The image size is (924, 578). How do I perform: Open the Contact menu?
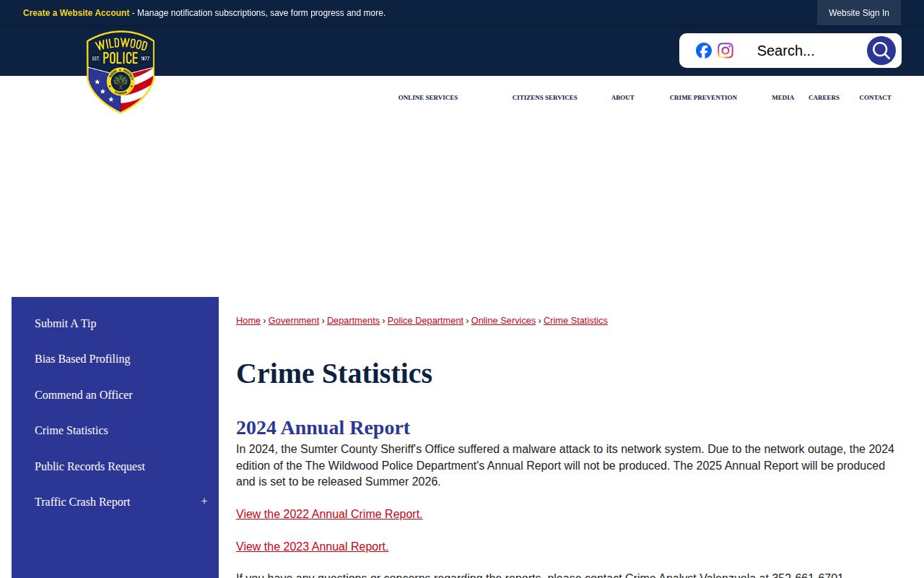point(875,98)
